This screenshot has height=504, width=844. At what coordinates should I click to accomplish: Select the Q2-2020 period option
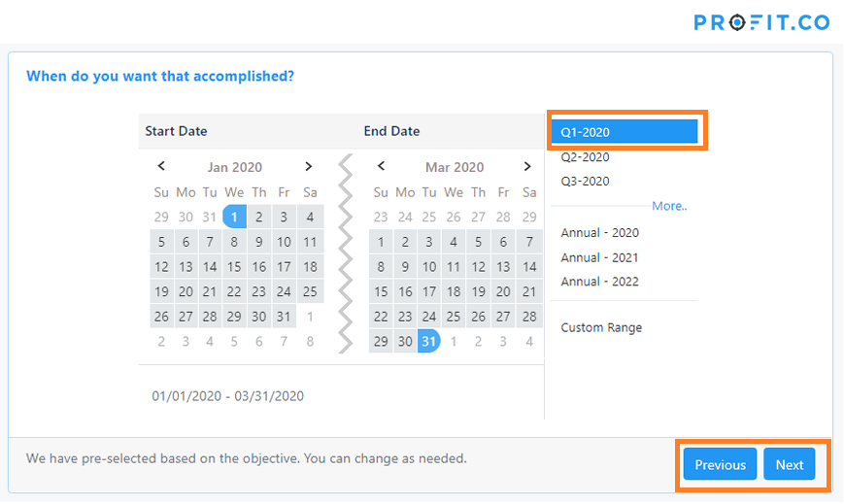586,157
